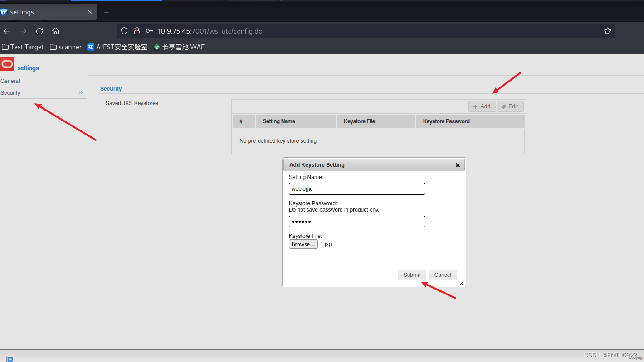The height and width of the screenshot is (362, 644).
Task: Open the scanner bookmark folder
Action: click(x=66, y=47)
